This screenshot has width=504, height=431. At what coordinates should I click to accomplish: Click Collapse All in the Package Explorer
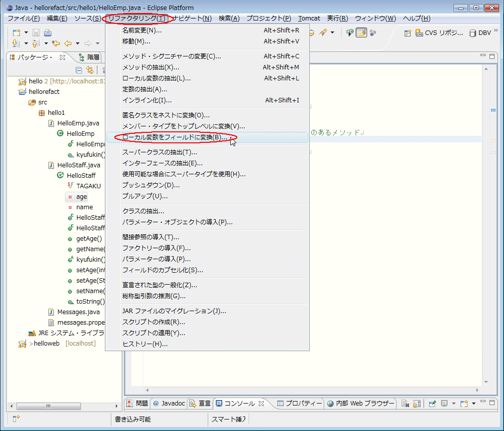pos(78,70)
